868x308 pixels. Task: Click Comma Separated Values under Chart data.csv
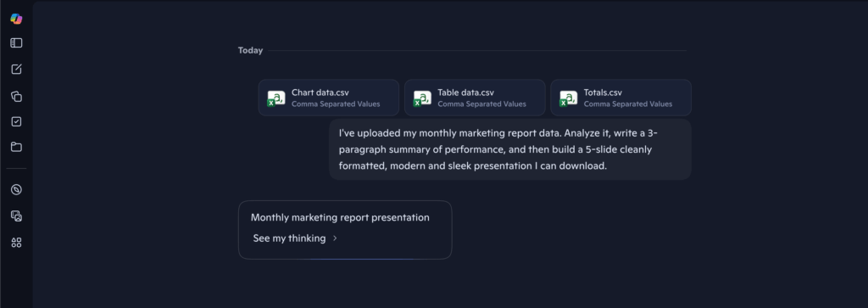point(336,104)
